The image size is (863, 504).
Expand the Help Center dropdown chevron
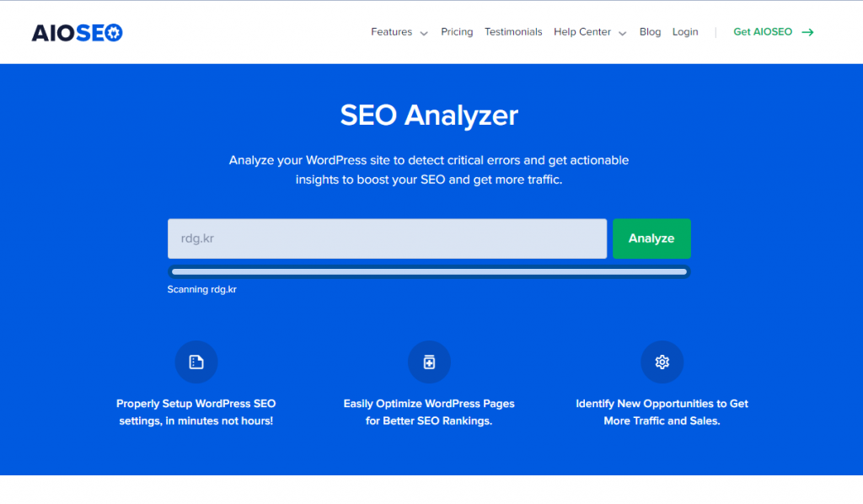(x=623, y=34)
